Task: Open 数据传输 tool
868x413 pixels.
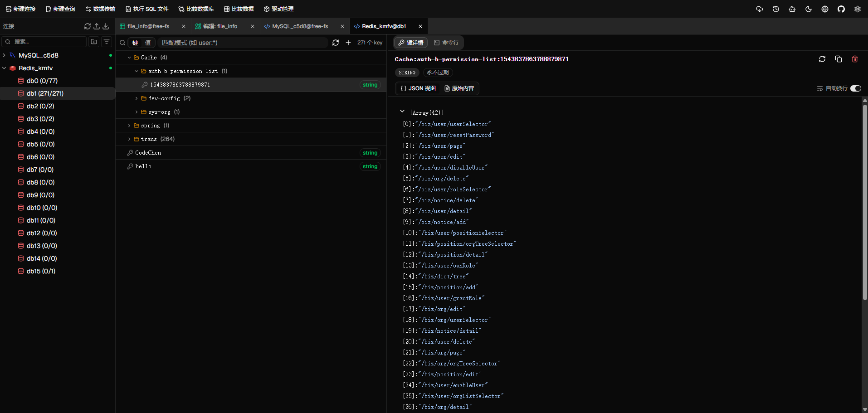Action: 100,9
